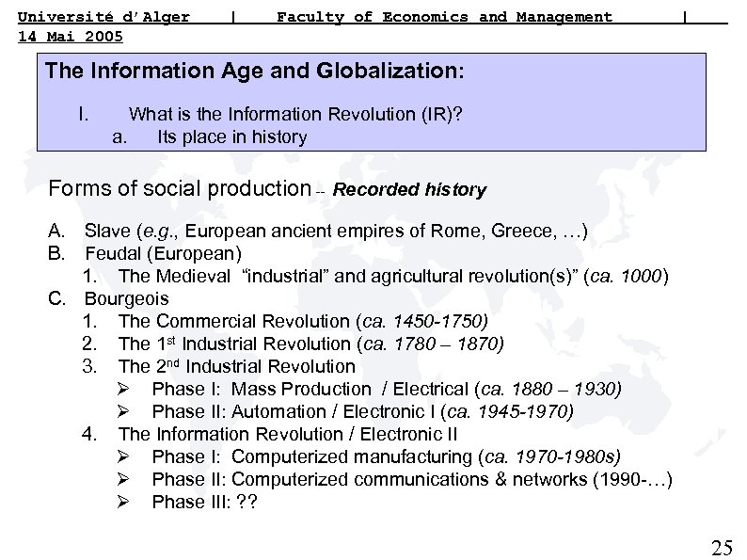Click 'The Information Revolution / Electronic II'
Viewport: 747px width, 560px height.
point(288,434)
